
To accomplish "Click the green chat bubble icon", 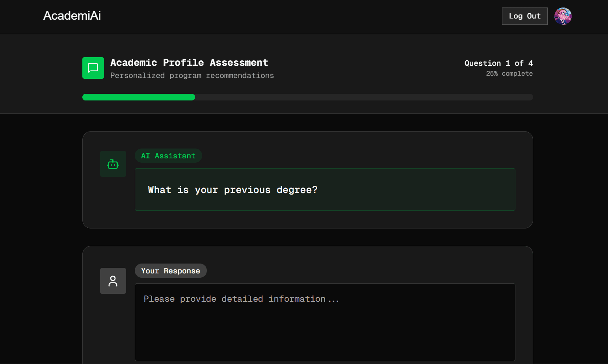I will click(93, 68).
